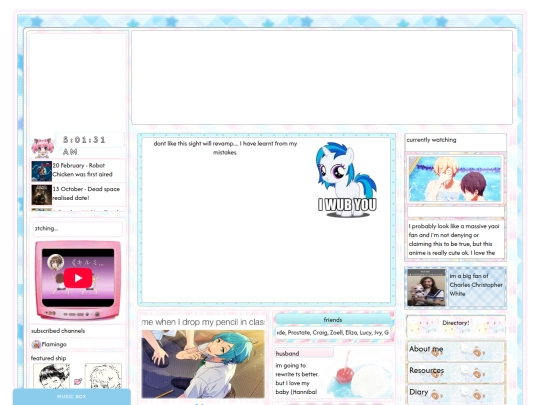Click the '20 February - Robot Chicken was first aired' text
The width and height of the screenshot is (540, 405).
coord(83,170)
